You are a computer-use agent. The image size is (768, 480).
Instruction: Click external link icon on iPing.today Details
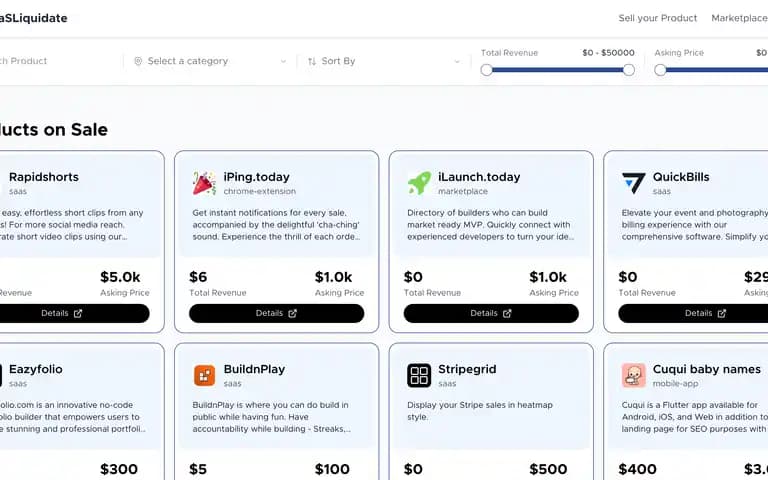292,313
